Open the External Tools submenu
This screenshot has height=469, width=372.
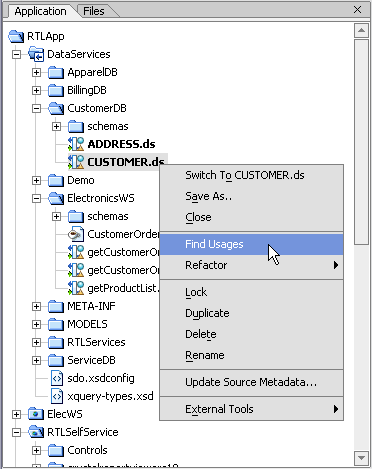[251, 409]
